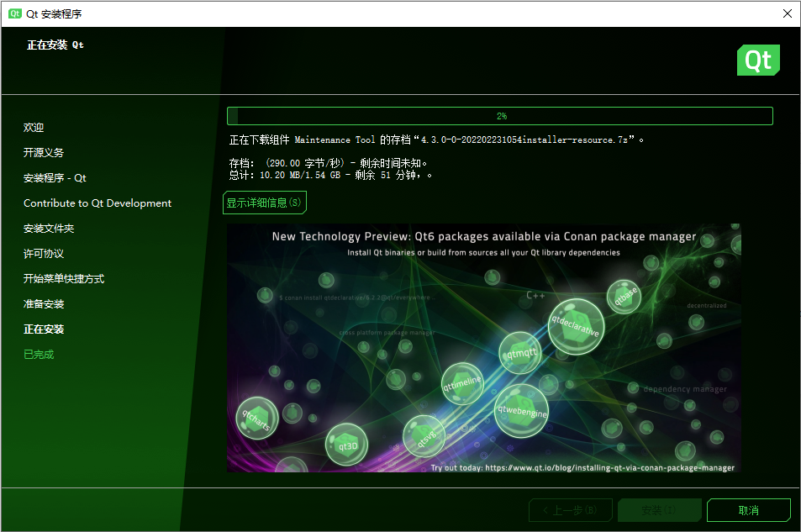Click the qt.io blog URL in banner

pyautogui.click(x=609, y=467)
